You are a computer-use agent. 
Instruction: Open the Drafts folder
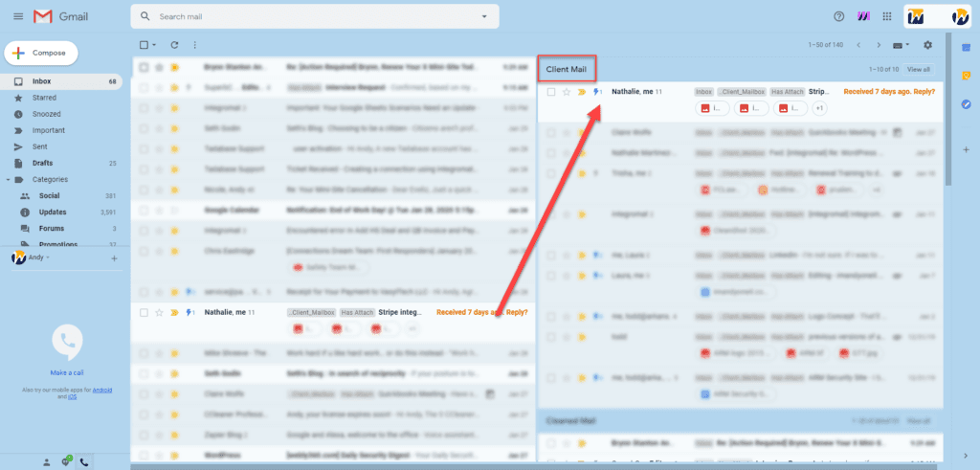42,163
